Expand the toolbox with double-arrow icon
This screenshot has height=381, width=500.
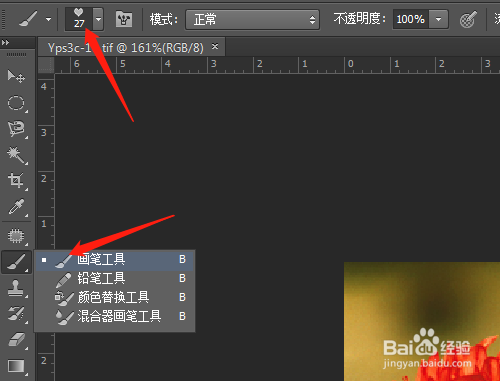click(x=5, y=43)
